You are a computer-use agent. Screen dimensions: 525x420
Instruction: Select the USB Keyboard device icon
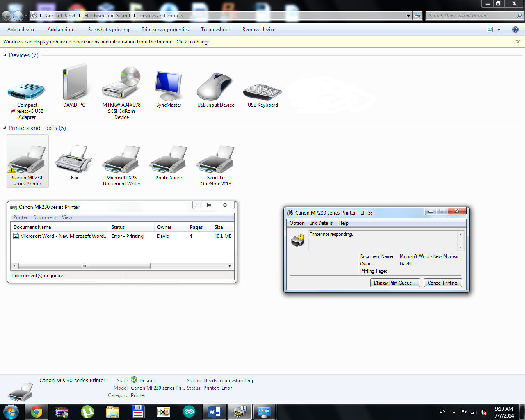point(263,96)
